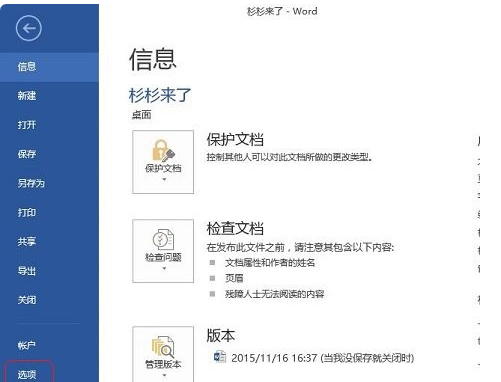Click the 检查文档 section heading
Image resolution: width=501 pixels, height=382 pixels.
[235, 228]
